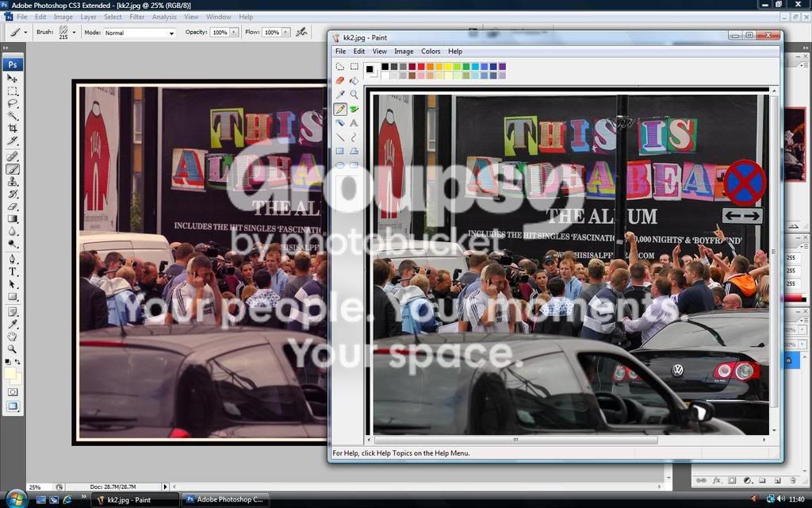Select the Move tool in Photoshop
The height and width of the screenshot is (508, 812).
13,79
